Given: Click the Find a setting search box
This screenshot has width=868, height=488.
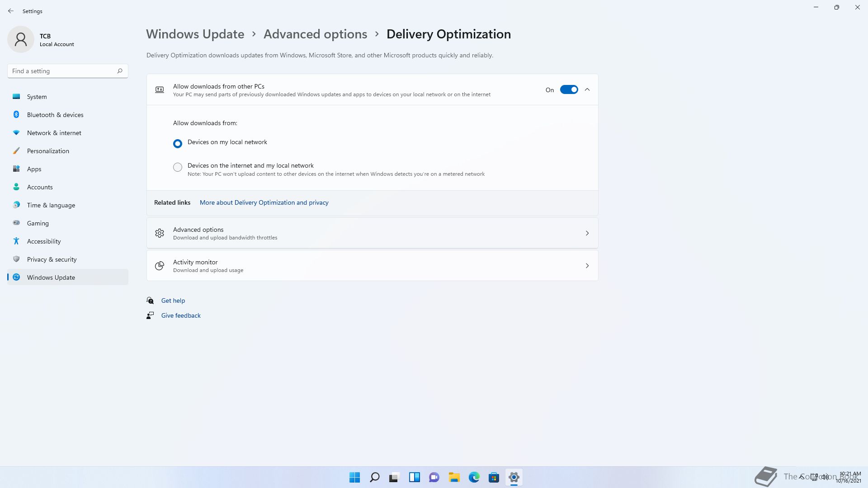Looking at the screenshot, I should click(x=68, y=71).
